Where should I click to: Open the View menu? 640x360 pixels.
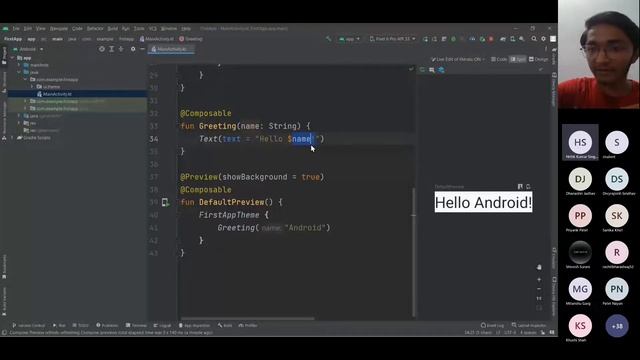[41, 29]
